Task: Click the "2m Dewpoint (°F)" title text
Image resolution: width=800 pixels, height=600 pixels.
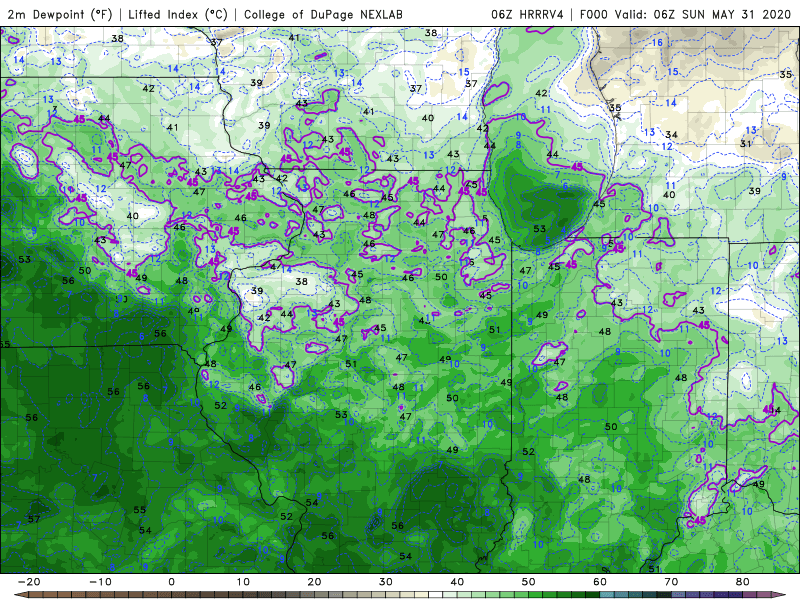Action: 60,14
